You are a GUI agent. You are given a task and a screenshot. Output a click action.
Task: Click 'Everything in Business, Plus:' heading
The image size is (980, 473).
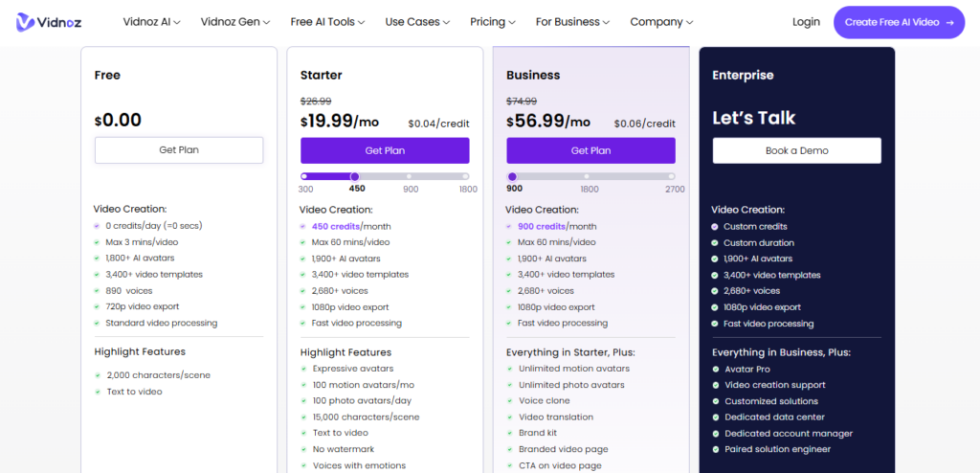click(781, 353)
